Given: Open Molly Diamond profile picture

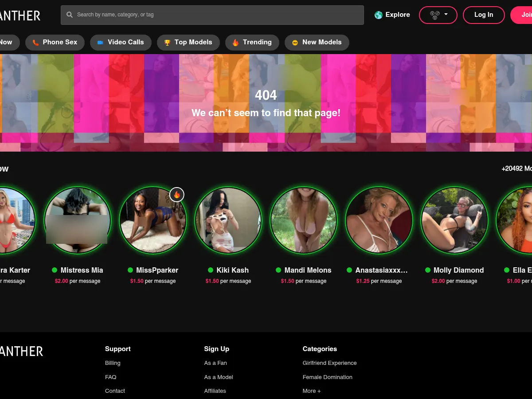Looking at the screenshot, I should [454, 220].
